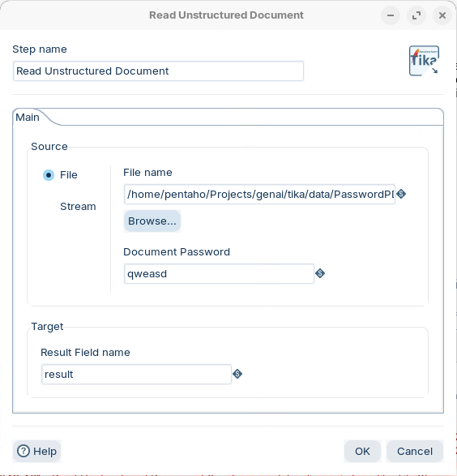Focus the Step name text field
The width and height of the screenshot is (457, 476).
(158, 71)
